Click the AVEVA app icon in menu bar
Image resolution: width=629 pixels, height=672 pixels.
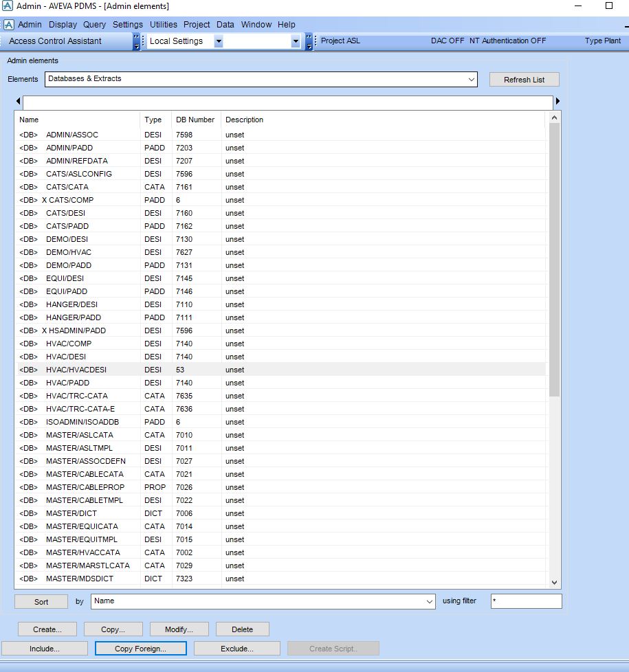(x=8, y=25)
